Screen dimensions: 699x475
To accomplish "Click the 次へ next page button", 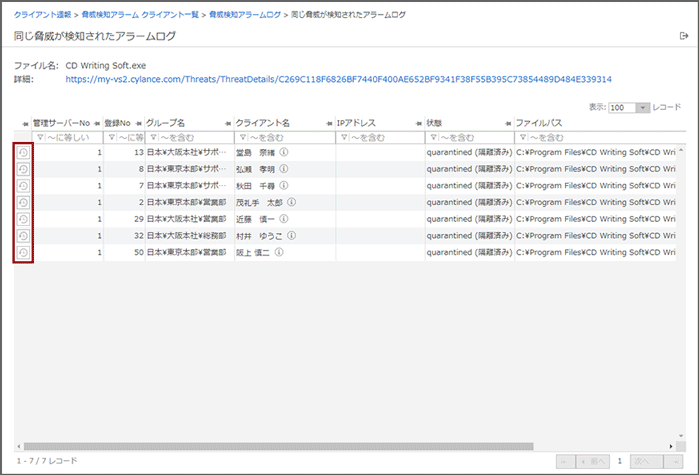I will [646, 462].
